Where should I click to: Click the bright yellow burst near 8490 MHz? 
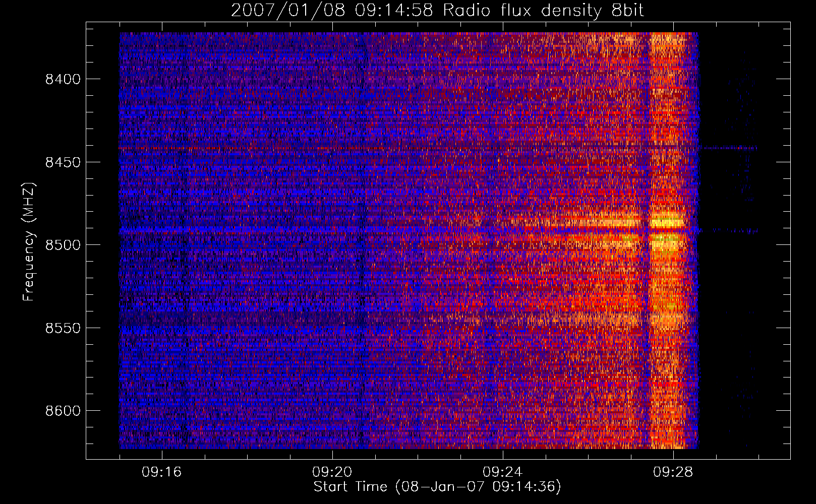[x=667, y=223]
